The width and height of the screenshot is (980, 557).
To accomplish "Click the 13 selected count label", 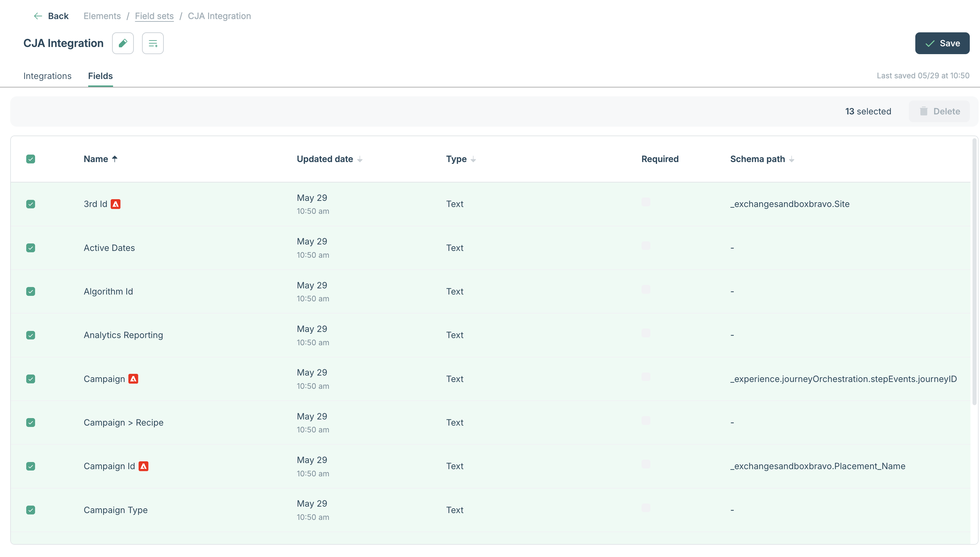I will (x=868, y=111).
